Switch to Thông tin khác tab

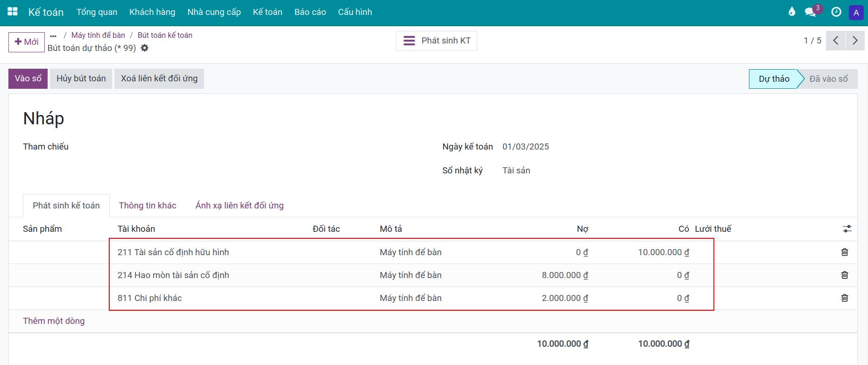point(148,206)
